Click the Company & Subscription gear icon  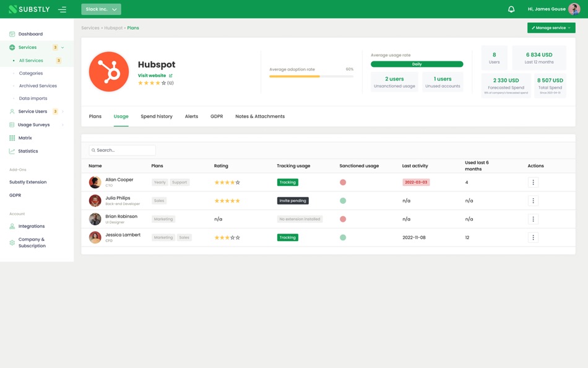[12, 243]
